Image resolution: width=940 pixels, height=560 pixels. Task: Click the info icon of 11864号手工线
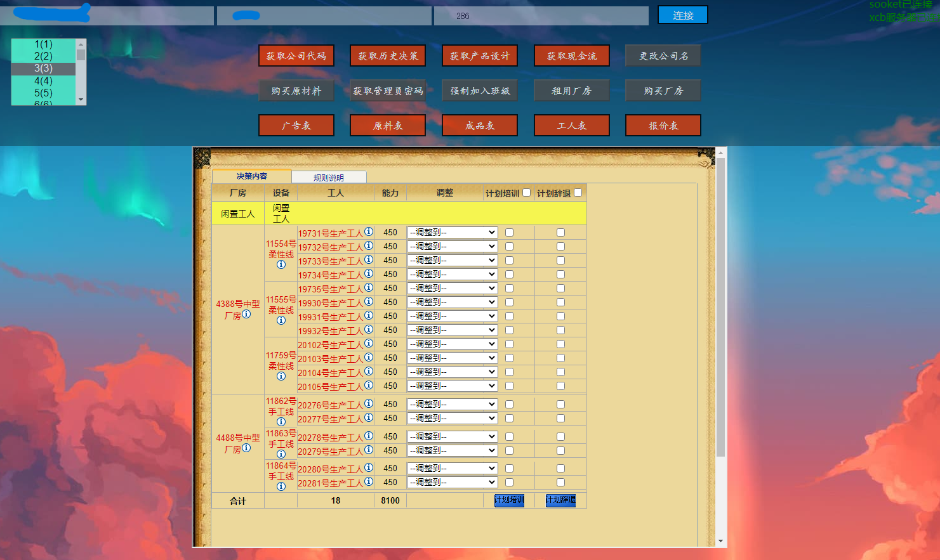(281, 486)
